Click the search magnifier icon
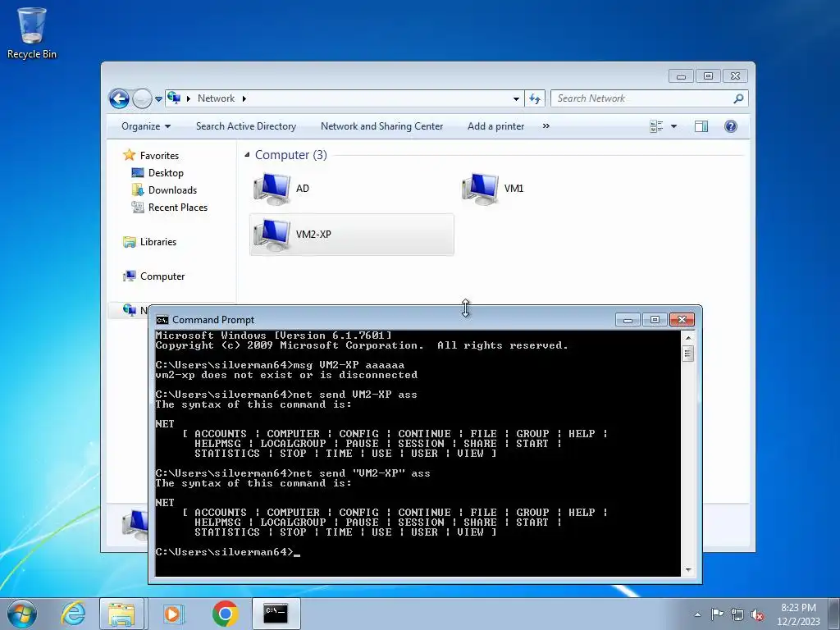Image resolution: width=840 pixels, height=630 pixels. pos(739,98)
